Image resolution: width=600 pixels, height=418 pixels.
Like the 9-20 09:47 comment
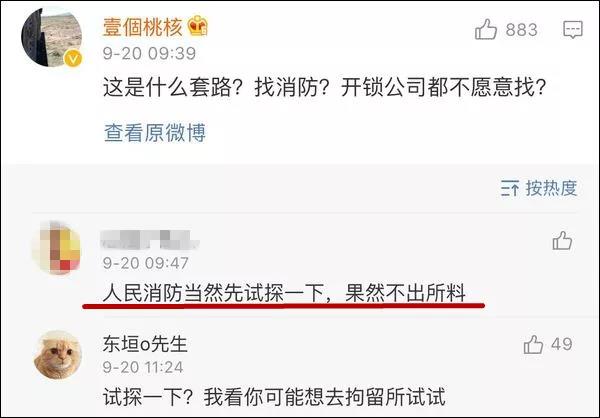562,241
